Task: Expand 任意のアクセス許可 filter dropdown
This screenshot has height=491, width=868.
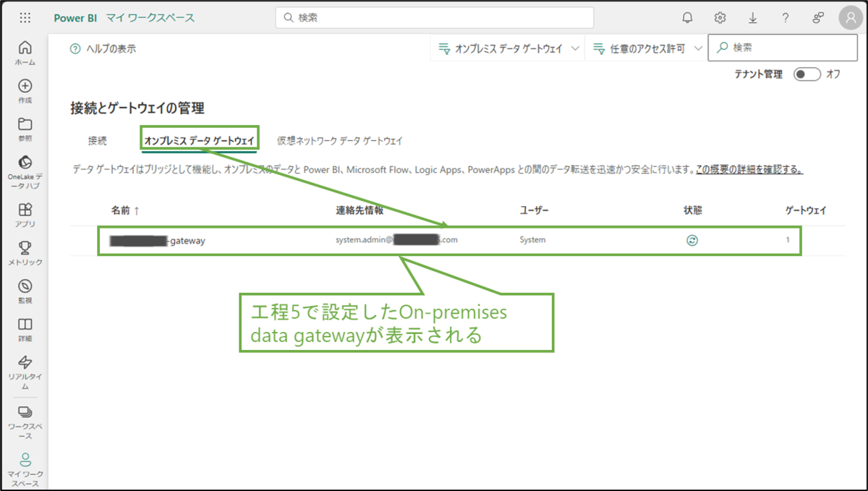Action: pos(647,49)
